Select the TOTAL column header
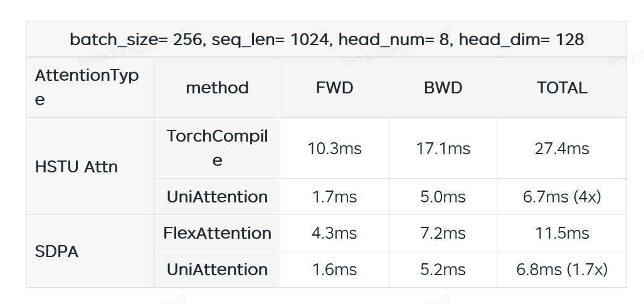Screen dimensions: 644x304 pos(562,88)
